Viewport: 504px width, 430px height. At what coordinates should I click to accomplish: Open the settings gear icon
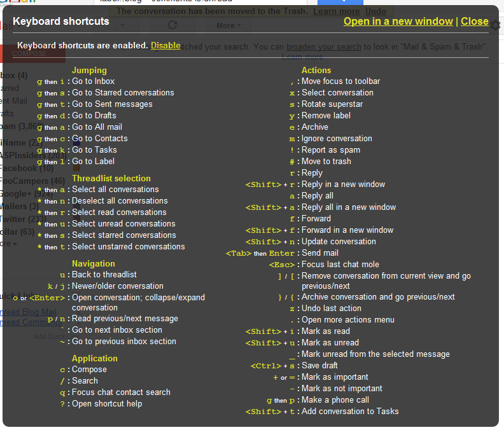coord(496,25)
